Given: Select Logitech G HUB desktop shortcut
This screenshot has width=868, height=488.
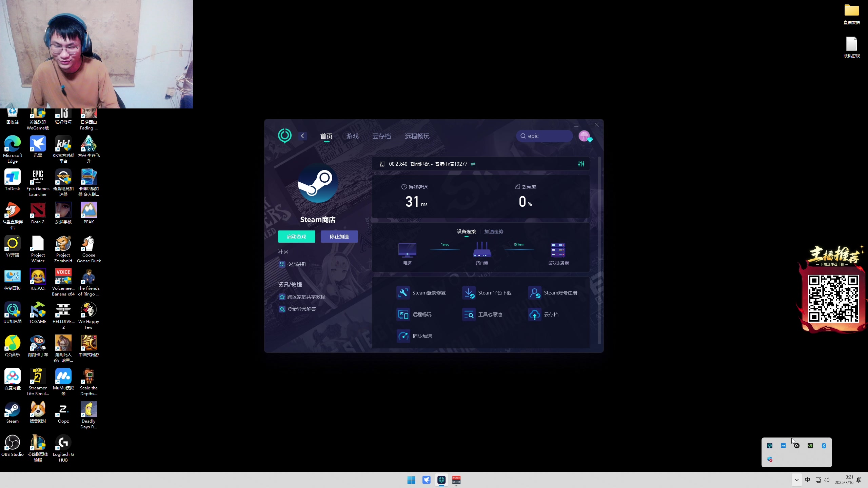Looking at the screenshot, I should (63, 449).
